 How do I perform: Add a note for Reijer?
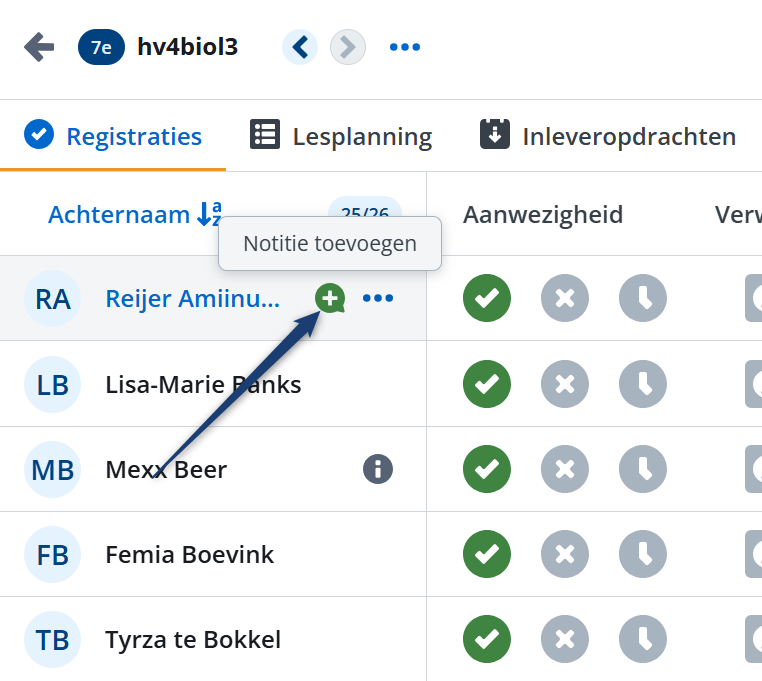(x=330, y=297)
